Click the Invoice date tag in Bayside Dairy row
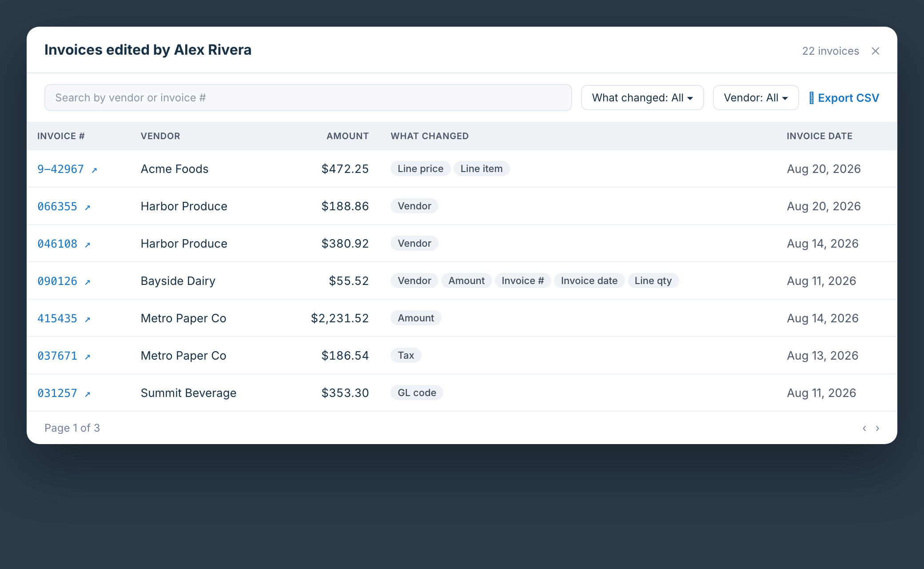Image resolution: width=924 pixels, height=569 pixels. point(589,280)
